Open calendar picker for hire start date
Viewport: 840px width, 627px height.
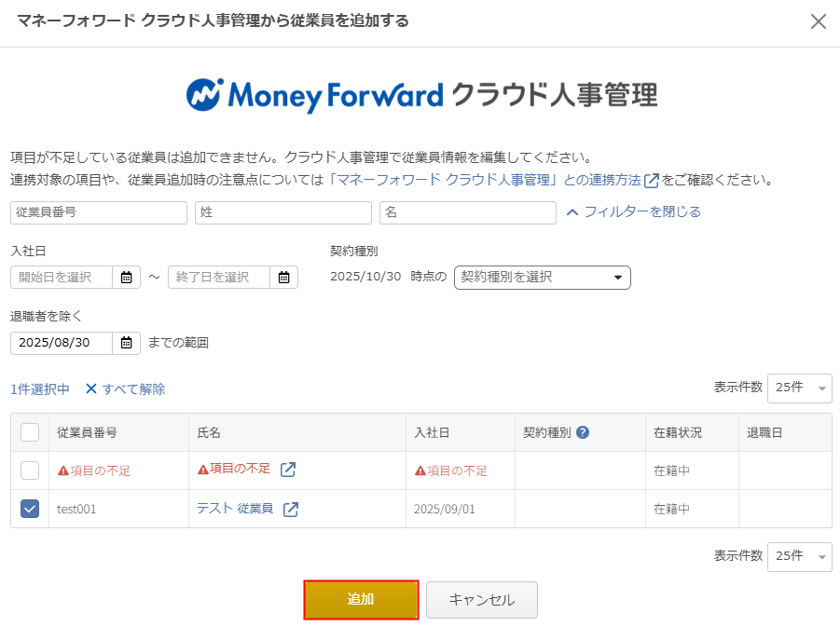point(126,277)
